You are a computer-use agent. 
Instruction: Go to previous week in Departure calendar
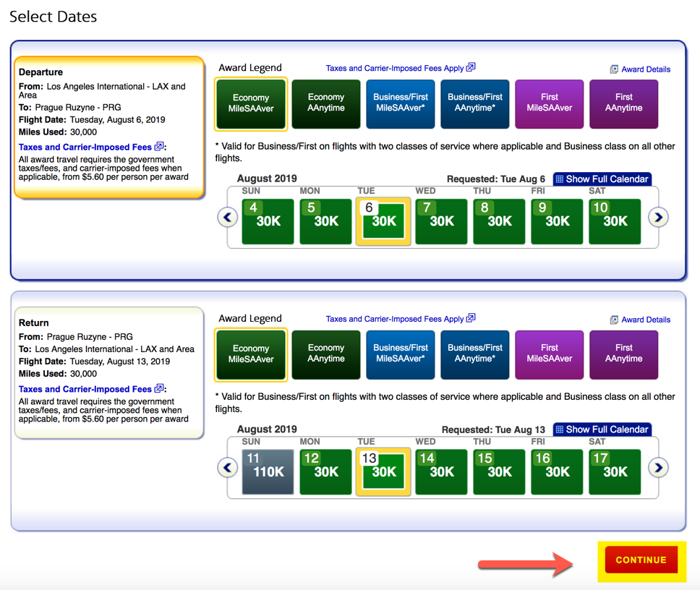tap(228, 218)
